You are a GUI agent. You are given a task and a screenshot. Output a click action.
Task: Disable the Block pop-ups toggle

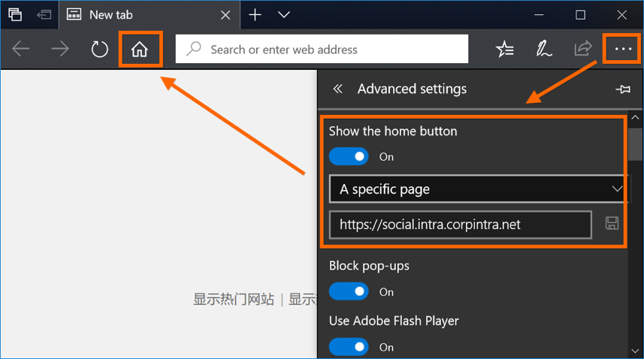(x=349, y=291)
